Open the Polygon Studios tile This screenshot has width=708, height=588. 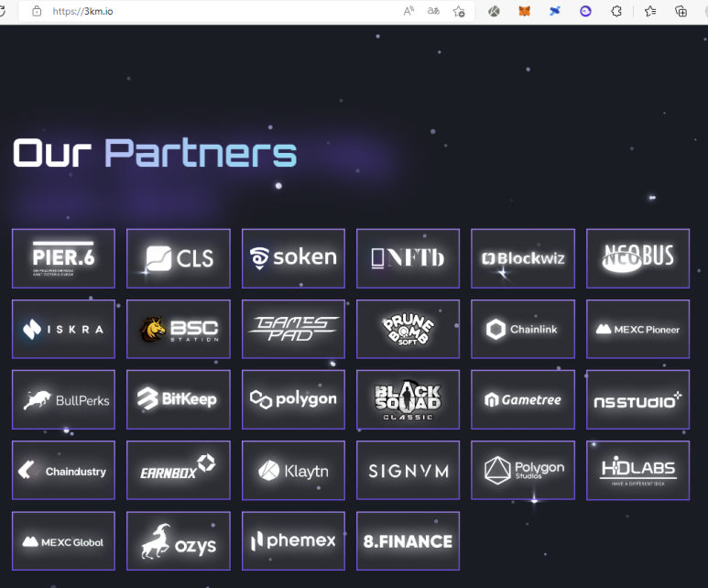pos(523,470)
